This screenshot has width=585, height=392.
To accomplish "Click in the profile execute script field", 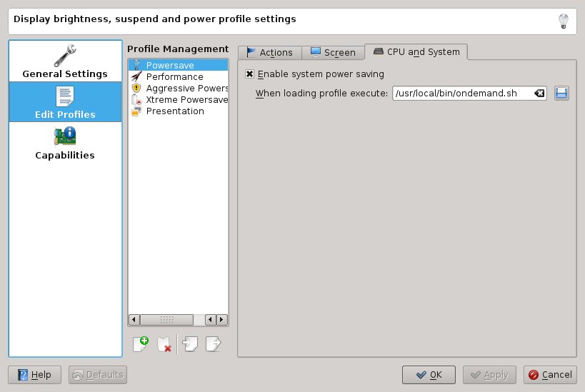I will click(x=461, y=94).
